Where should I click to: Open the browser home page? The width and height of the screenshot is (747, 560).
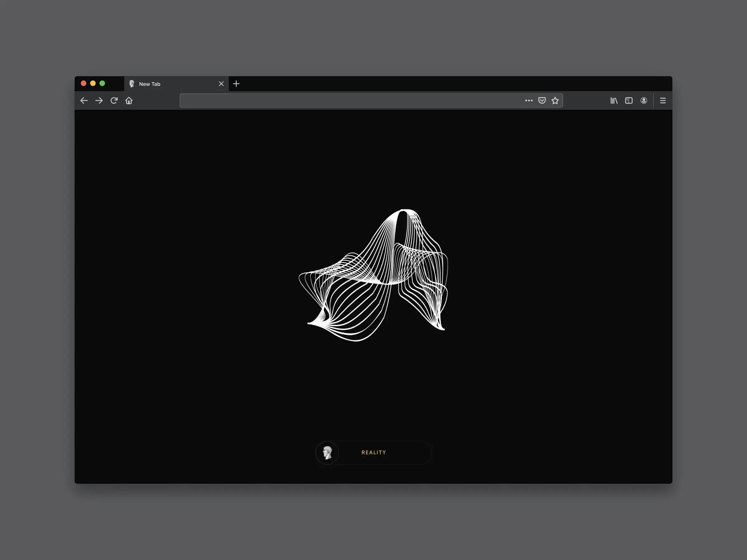(x=129, y=100)
